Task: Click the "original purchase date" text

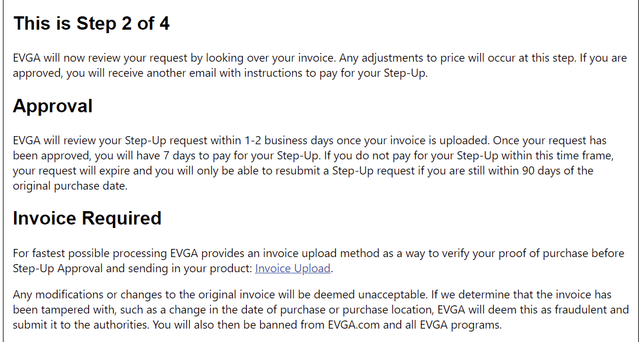Action: pyautogui.click(x=70, y=186)
